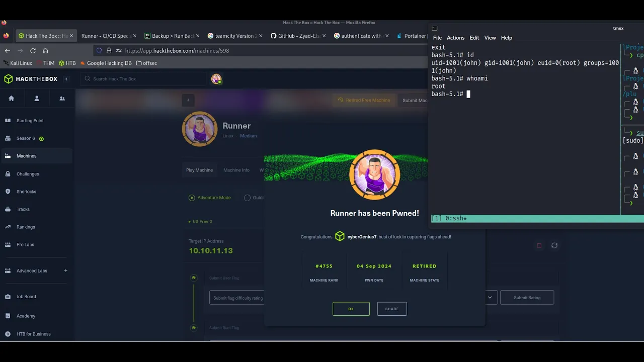The image size is (644, 362).
Task: Click the Firefox back arrow
Action: [x=7, y=51]
